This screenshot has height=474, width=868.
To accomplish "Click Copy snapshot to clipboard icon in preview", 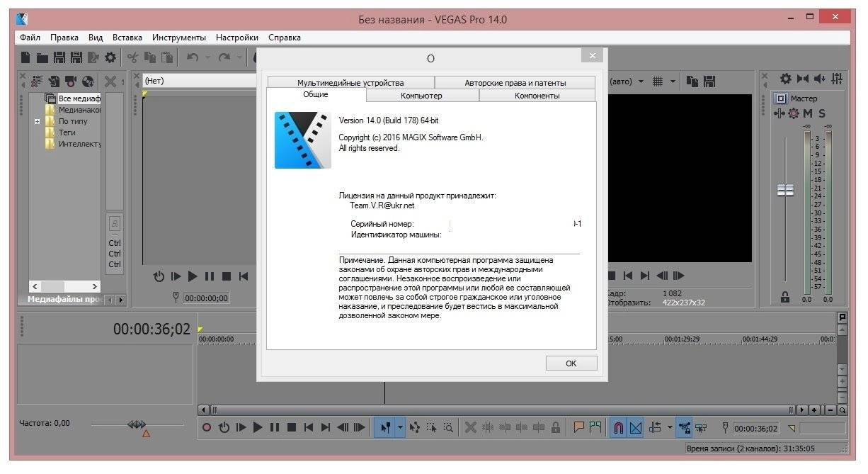I will point(693,81).
